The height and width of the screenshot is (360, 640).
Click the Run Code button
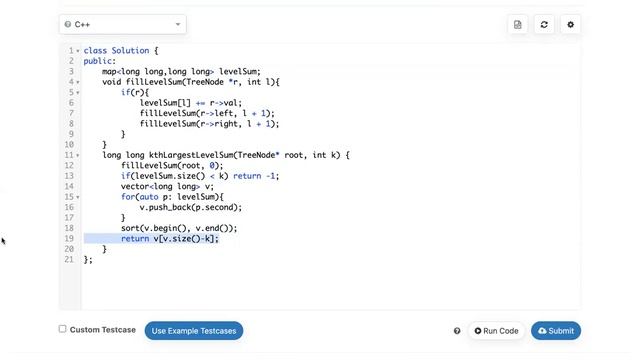496,331
